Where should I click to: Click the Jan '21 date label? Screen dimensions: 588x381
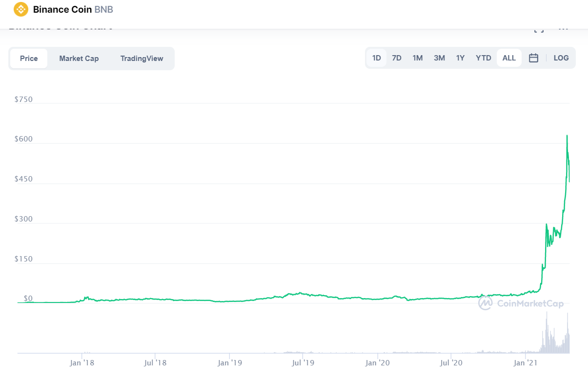[x=526, y=363]
